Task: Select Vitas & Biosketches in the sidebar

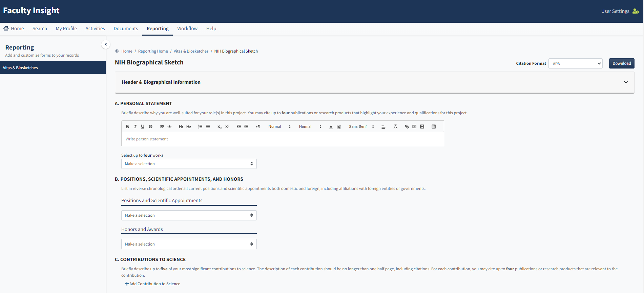Action: [x=53, y=67]
